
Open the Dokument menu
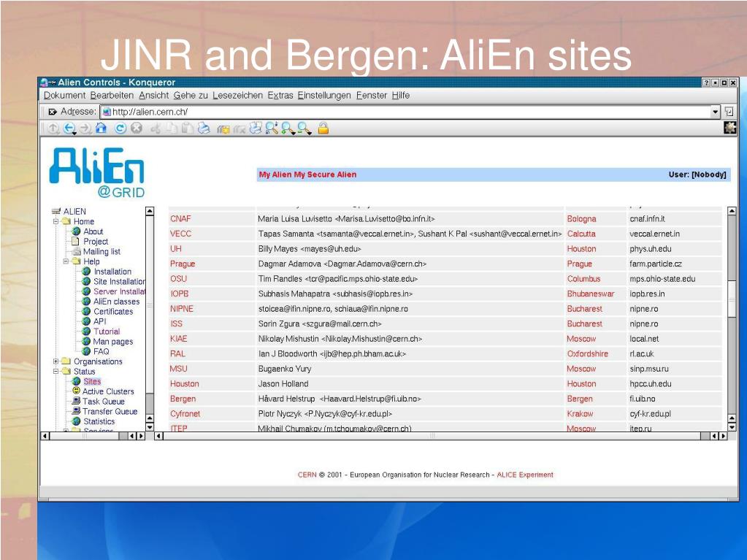(x=65, y=95)
